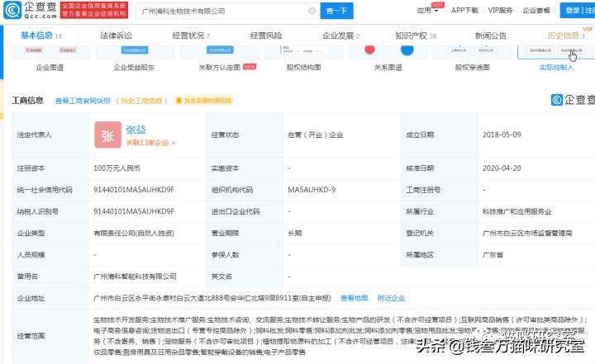Open legal representative 张益 profile link
The width and height of the screenshot is (595, 364).
(x=136, y=130)
